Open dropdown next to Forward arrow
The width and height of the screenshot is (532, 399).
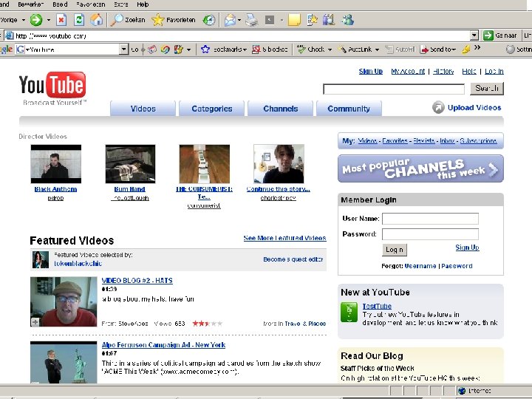pos(49,20)
